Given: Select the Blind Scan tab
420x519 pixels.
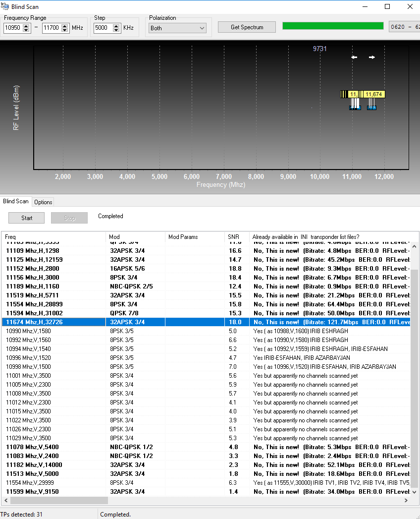Looking at the screenshot, I should [16, 201].
